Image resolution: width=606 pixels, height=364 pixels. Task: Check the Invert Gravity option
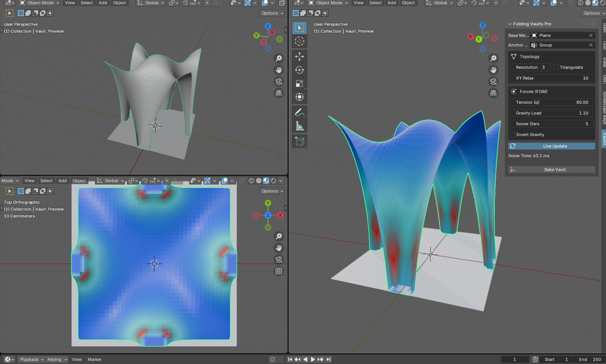513,135
